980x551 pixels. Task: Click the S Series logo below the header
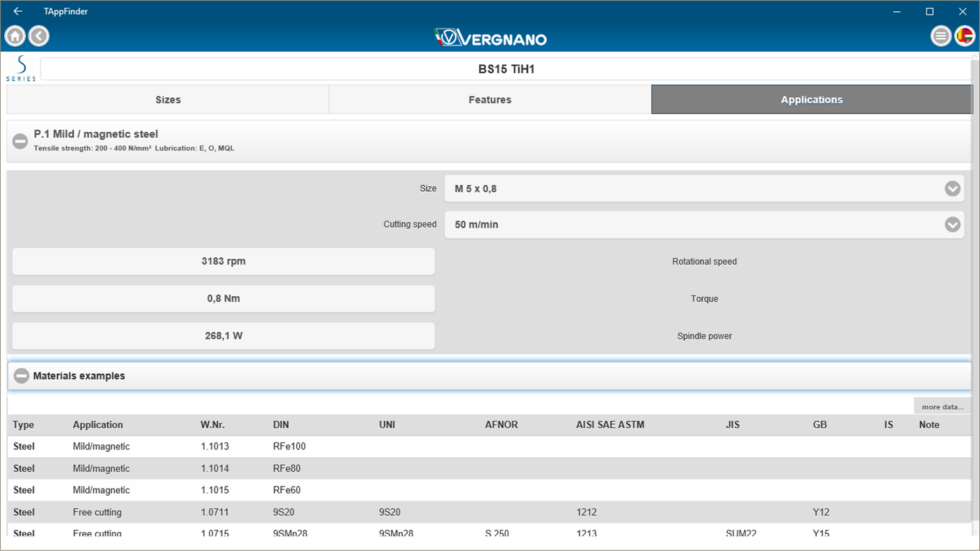pyautogui.click(x=20, y=68)
